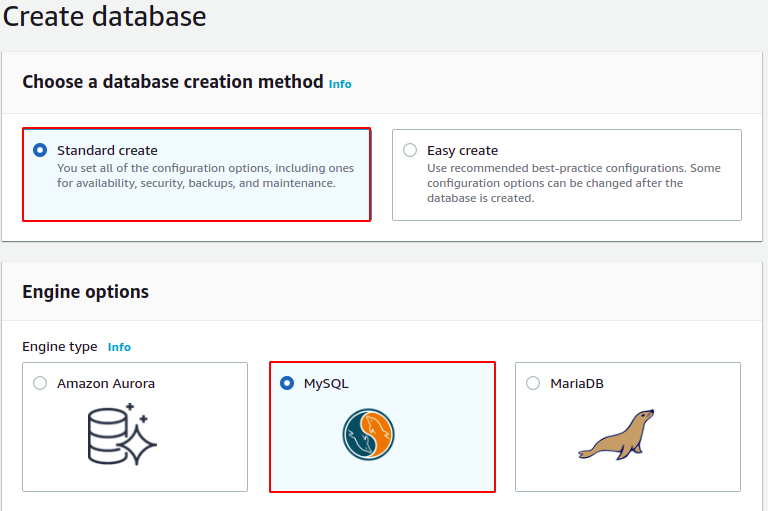
Task: Click the Create database page title
Action: (x=104, y=16)
